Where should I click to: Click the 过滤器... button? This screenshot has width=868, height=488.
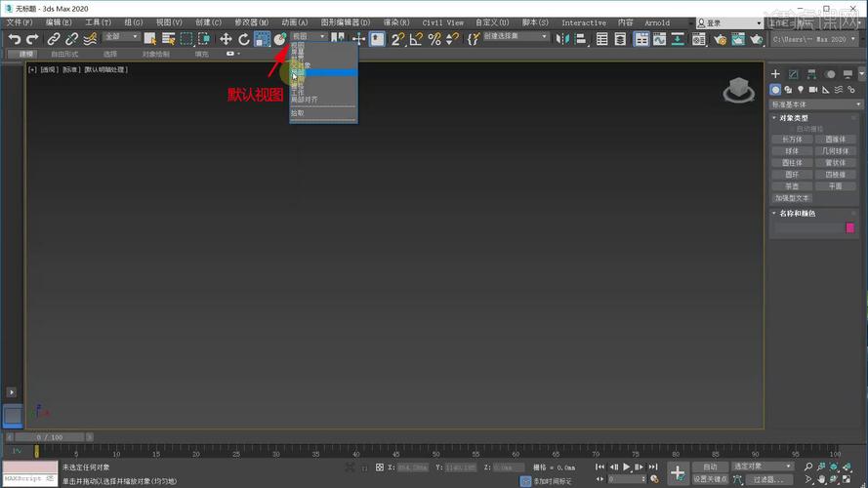[767, 479]
